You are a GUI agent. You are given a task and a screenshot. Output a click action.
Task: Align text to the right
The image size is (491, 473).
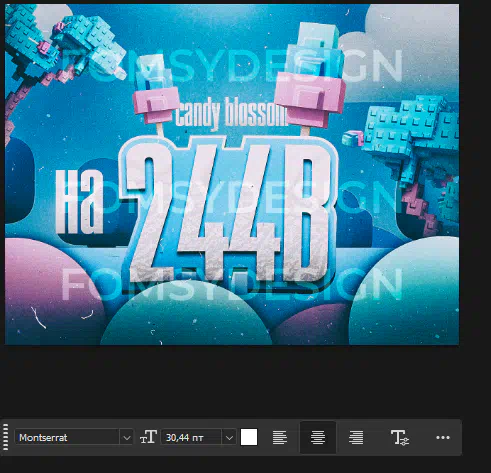point(356,437)
